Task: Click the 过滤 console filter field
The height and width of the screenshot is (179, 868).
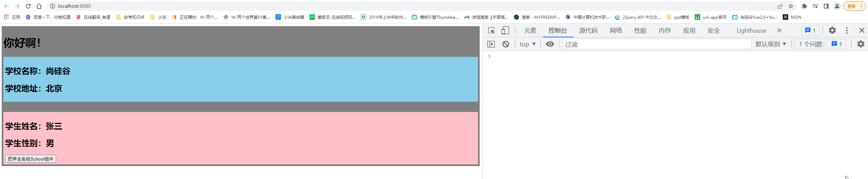Action: [x=657, y=44]
